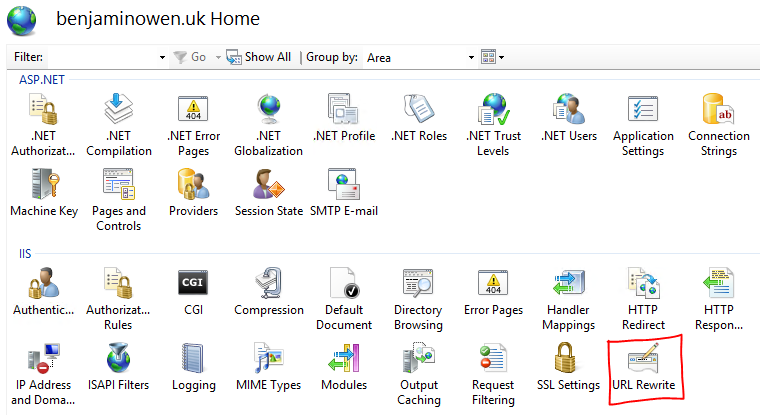Open HTTP Response Headers
Image resolution: width=760 pixels, height=415 pixels.
[x=719, y=299]
